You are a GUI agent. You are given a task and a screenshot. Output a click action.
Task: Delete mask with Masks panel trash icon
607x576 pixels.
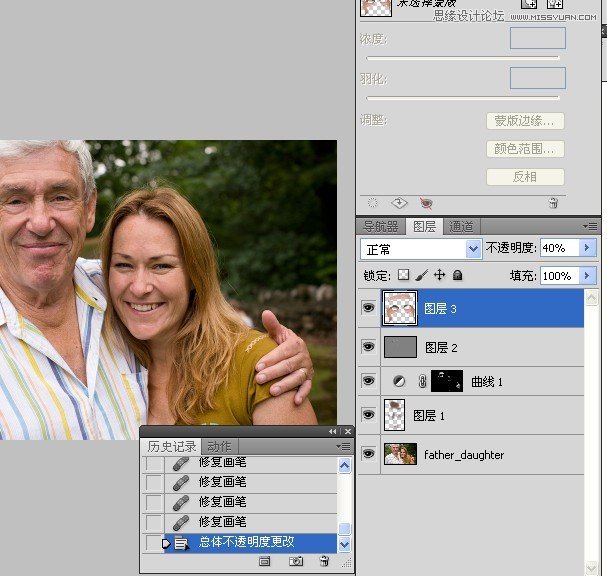[x=554, y=202]
